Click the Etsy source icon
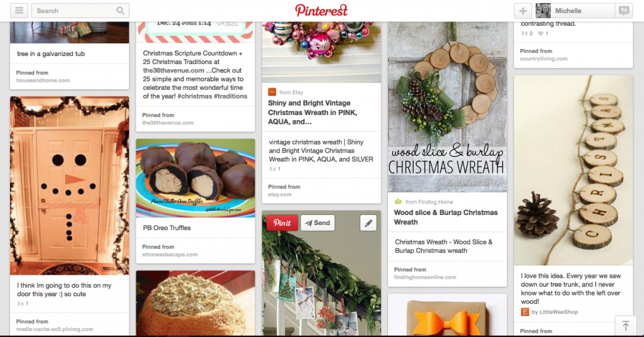644x337 pixels. pyautogui.click(x=272, y=92)
